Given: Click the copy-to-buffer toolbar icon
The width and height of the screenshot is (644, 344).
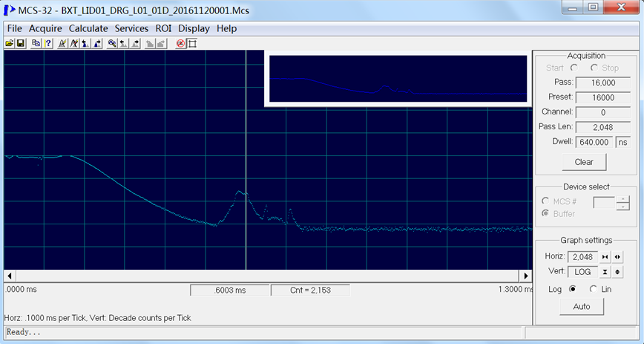Looking at the screenshot, I should (36, 43).
